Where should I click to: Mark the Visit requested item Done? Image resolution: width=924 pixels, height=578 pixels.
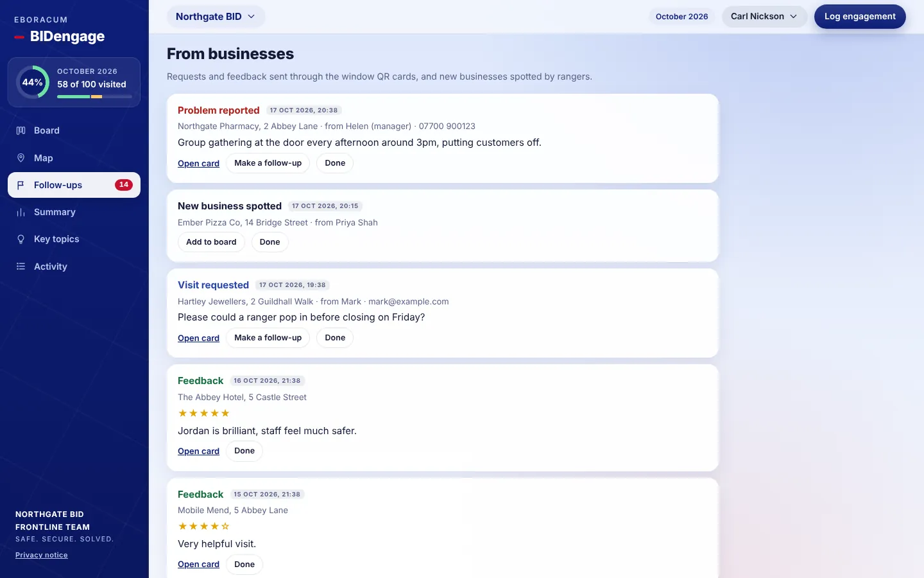point(335,338)
